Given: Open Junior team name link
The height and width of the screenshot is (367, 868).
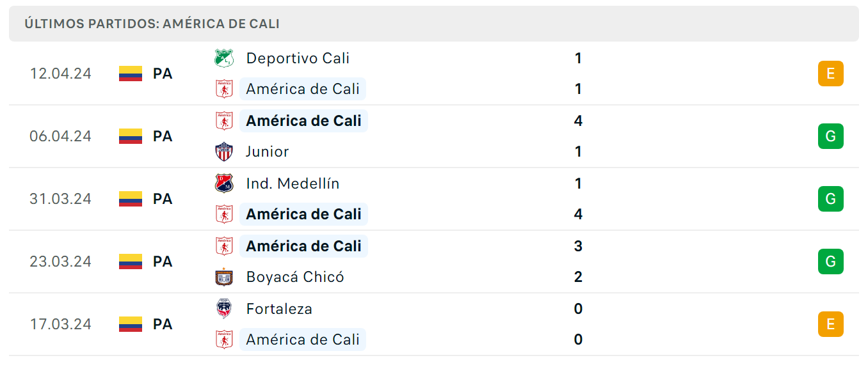Looking at the screenshot, I should point(268,152).
